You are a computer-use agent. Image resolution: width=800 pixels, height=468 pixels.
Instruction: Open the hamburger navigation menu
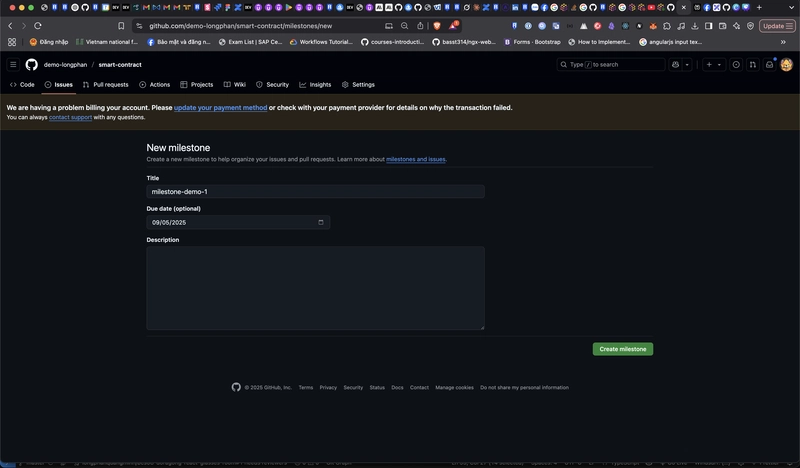pos(13,64)
